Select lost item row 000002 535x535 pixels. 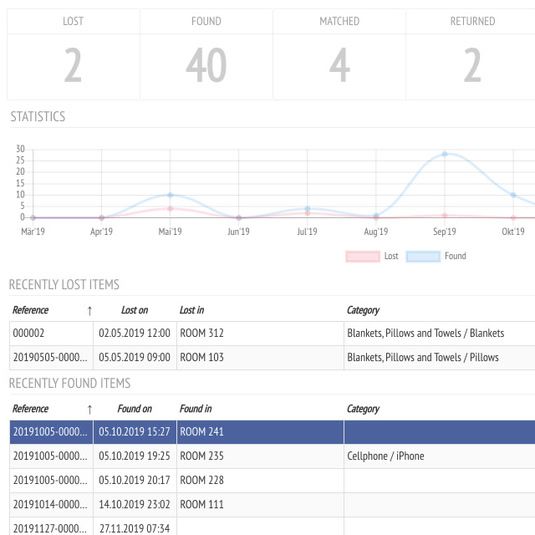pyautogui.click(x=272, y=333)
